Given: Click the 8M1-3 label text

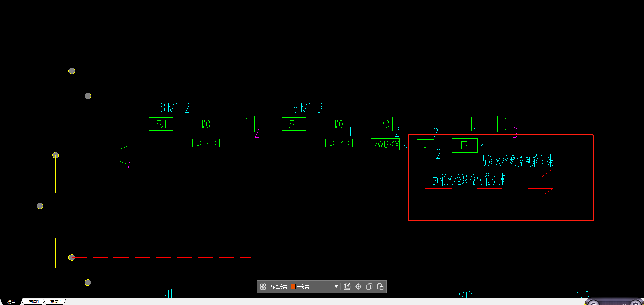Looking at the screenshot, I should (x=308, y=108).
